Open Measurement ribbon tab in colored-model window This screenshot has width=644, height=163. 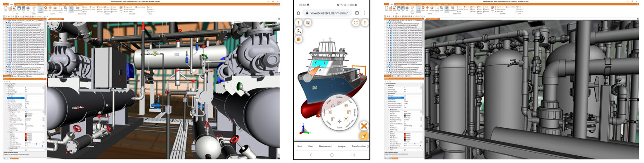pos(34,4)
